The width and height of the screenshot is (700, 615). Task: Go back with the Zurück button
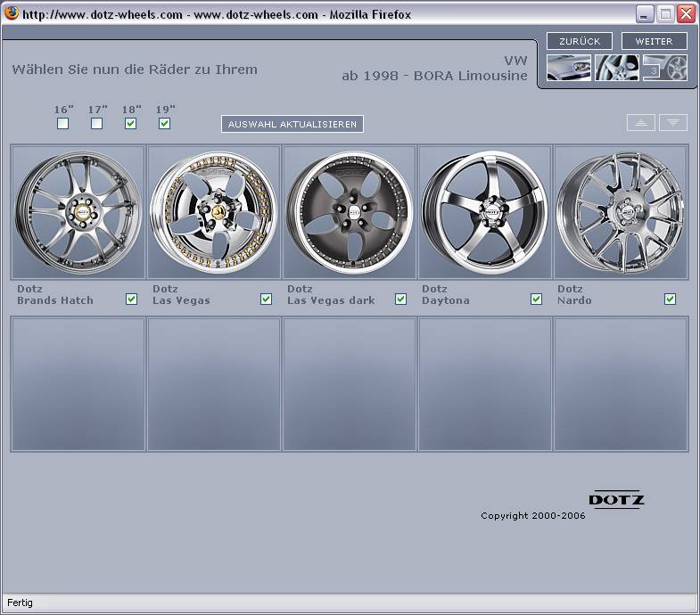580,41
